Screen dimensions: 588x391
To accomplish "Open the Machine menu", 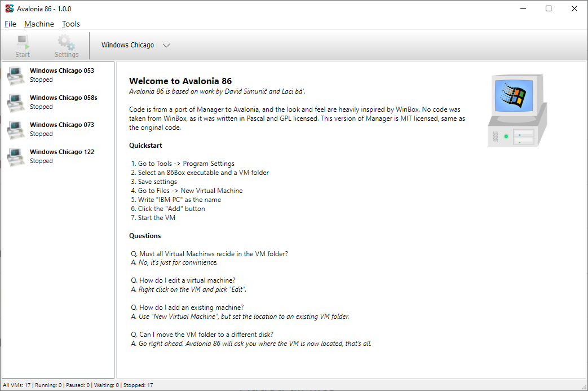I will point(39,24).
